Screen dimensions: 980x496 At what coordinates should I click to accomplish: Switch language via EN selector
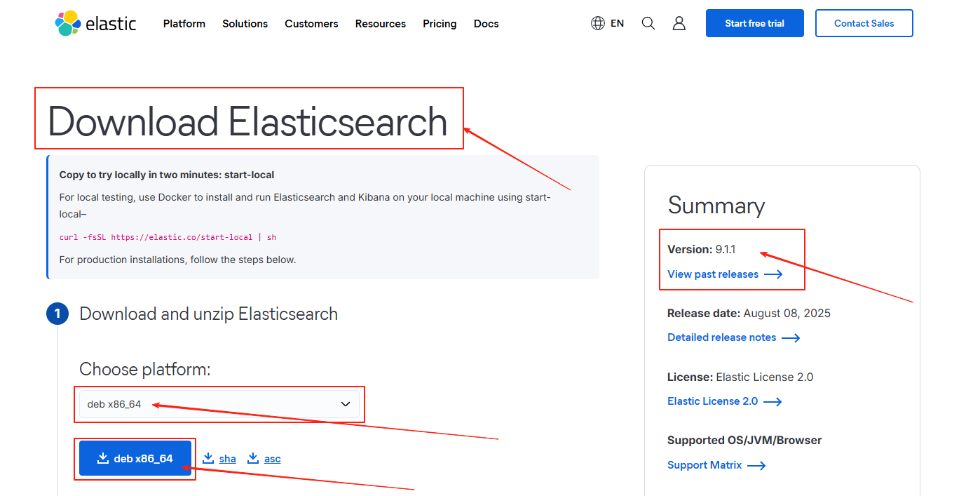coord(617,23)
